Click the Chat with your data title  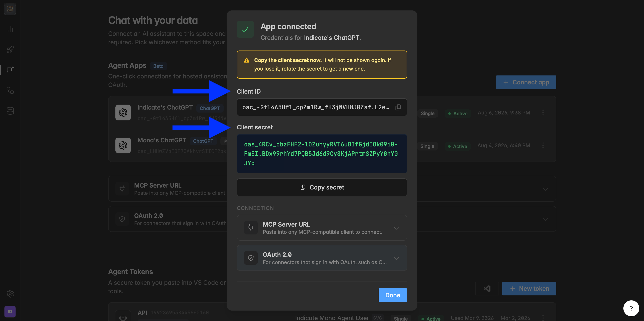pyautogui.click(x=153, y=20)
